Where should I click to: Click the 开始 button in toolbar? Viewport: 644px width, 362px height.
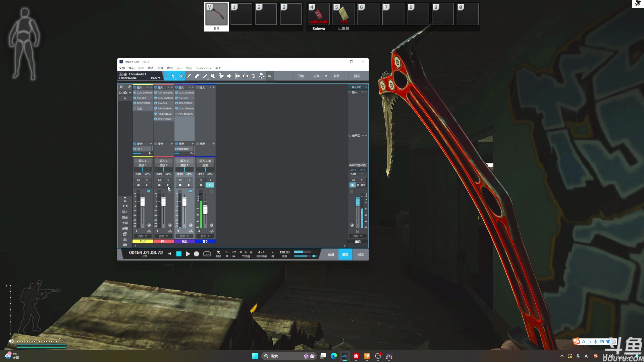[x=301, y=76]
